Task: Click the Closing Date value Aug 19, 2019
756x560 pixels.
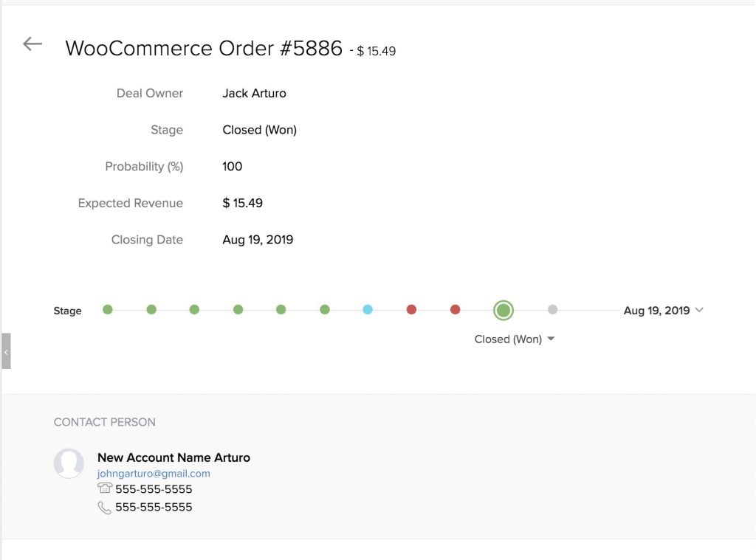Action: click(258, 240)
